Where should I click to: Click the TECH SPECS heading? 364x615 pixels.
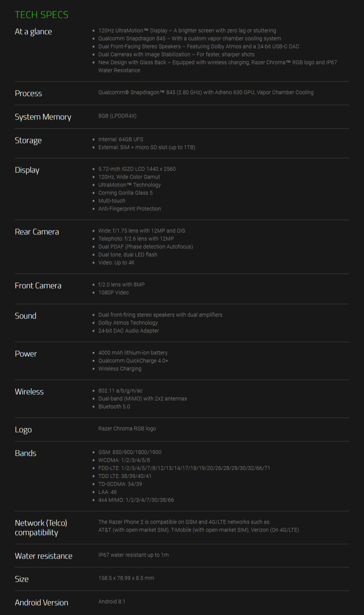(42, 15)
